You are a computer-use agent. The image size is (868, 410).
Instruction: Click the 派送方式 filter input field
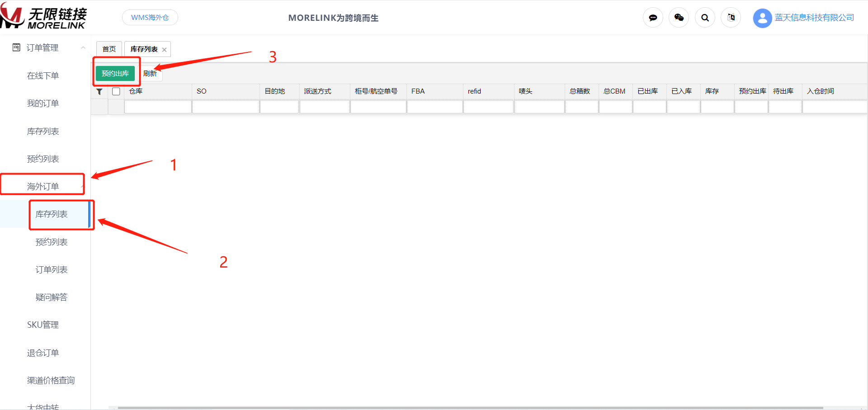[325, 107]
